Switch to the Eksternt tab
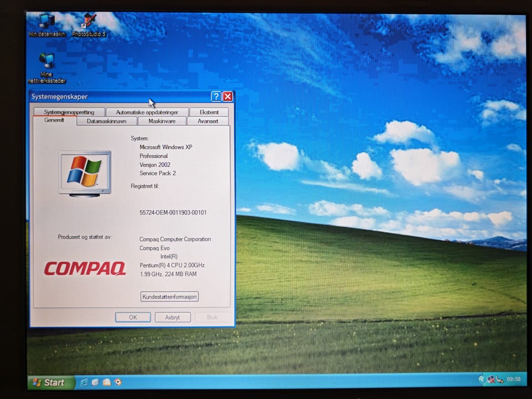The height and width of the screenshot is (399, 532). coord(209,112)
